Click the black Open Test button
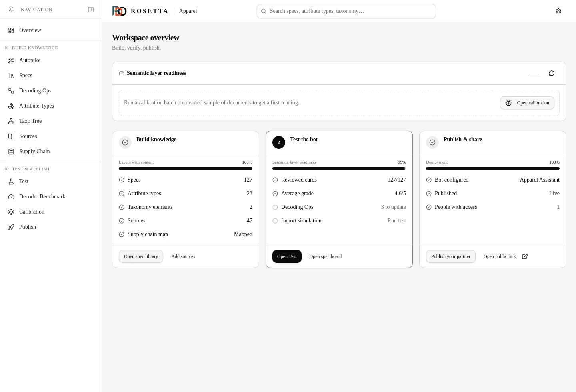This screenshot has width=576, height=392. 287,256
